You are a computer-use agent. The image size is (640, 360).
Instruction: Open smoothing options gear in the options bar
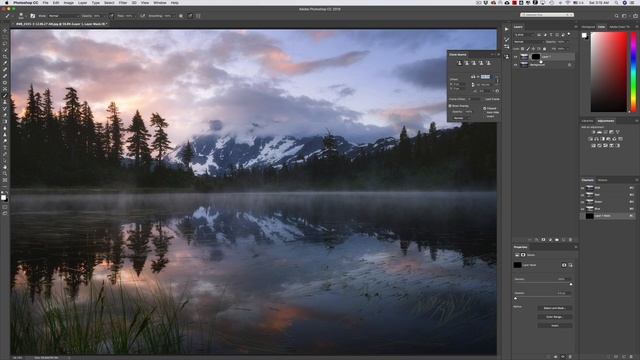click(180, 16)
